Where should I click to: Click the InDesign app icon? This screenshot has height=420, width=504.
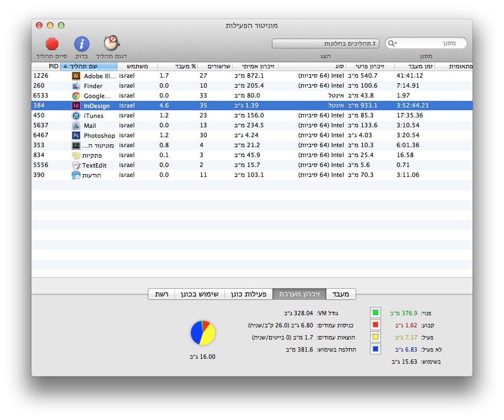pyautogui.click(x=76, y=106)
